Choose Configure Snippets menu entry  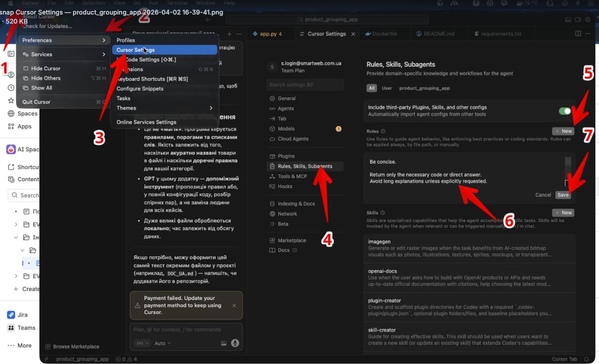[x=164, y=89]
